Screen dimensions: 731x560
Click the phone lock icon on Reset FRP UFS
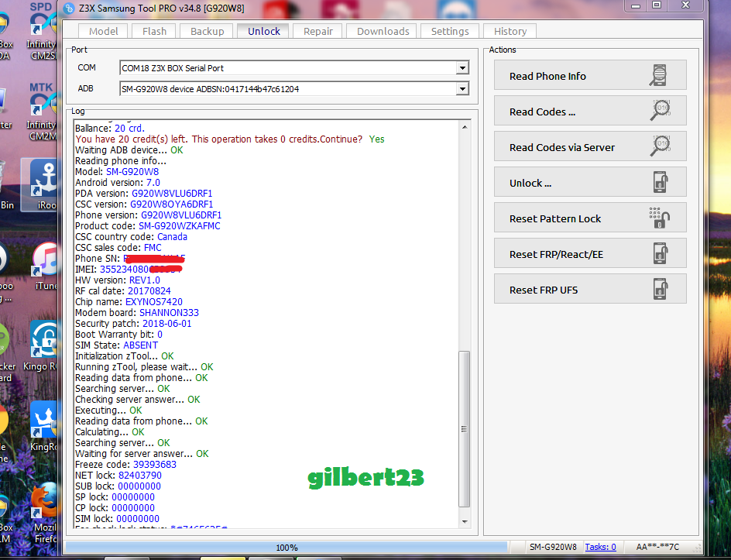[x=660, y=289]
